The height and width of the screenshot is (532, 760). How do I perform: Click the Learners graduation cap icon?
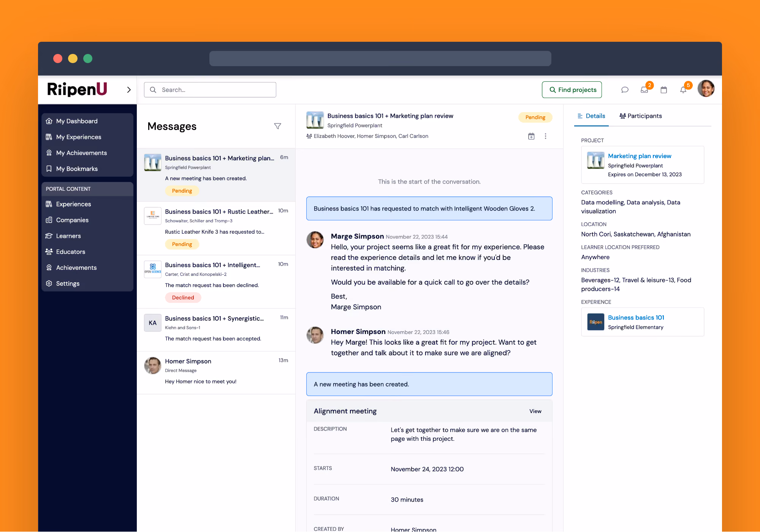(x=49, y=236)
